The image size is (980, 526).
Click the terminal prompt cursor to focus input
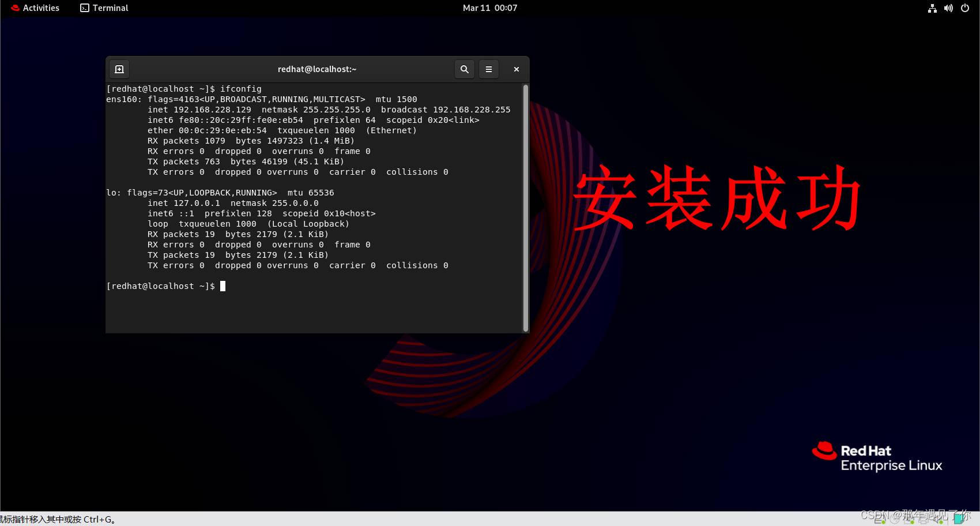pyautogui.click(x=223, y=286)
